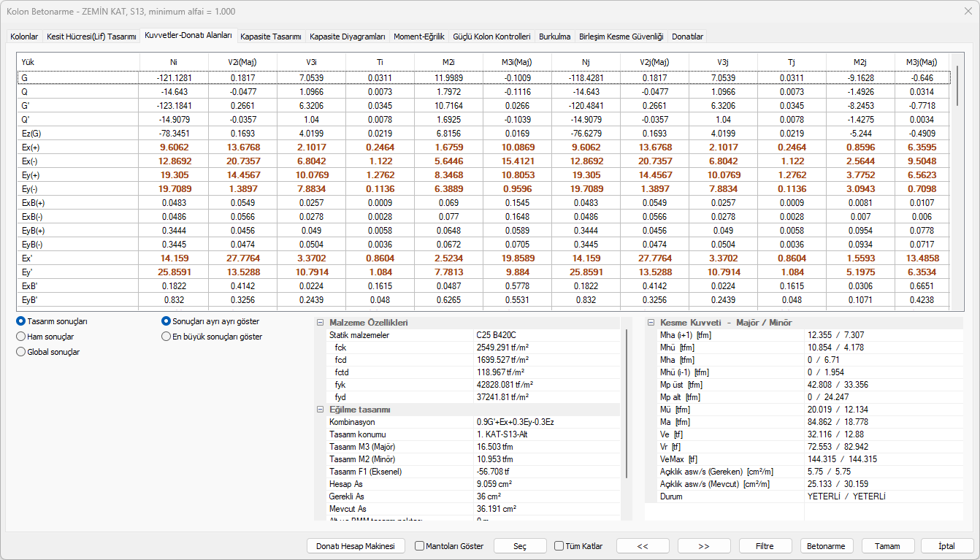The height and width of the screenshot is (560, 980).
Task: Go to the Burkulma tab
Action: coord(554,37)
